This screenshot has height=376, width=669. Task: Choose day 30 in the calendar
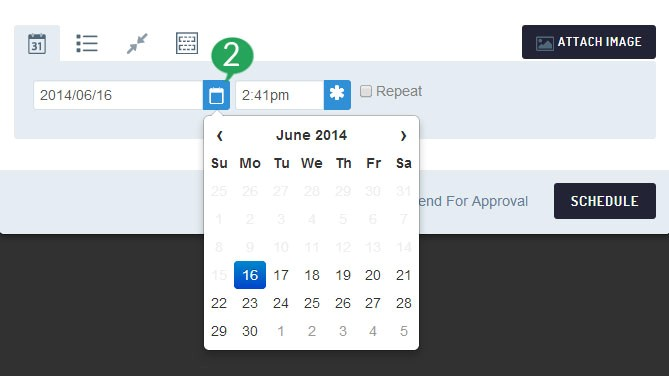click(250, 331)
